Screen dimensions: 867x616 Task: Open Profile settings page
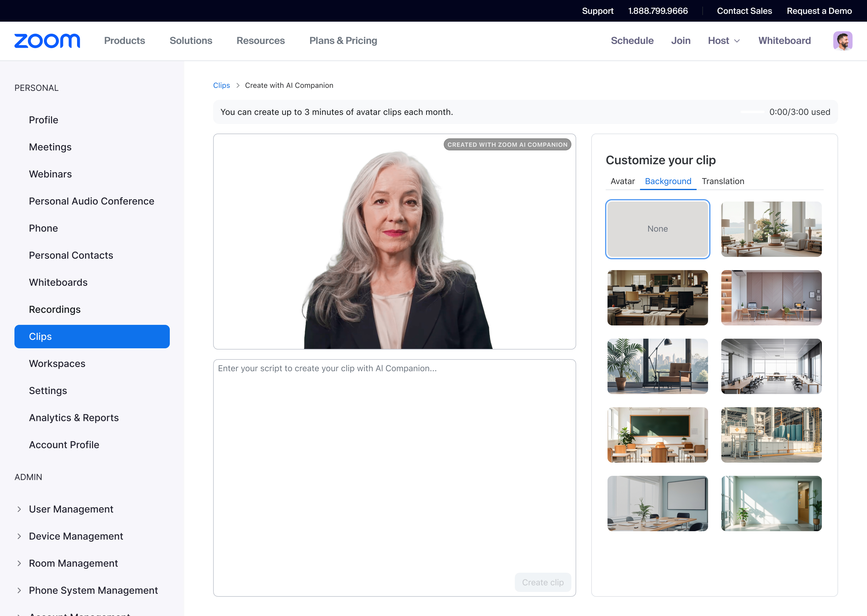point(43,119)
